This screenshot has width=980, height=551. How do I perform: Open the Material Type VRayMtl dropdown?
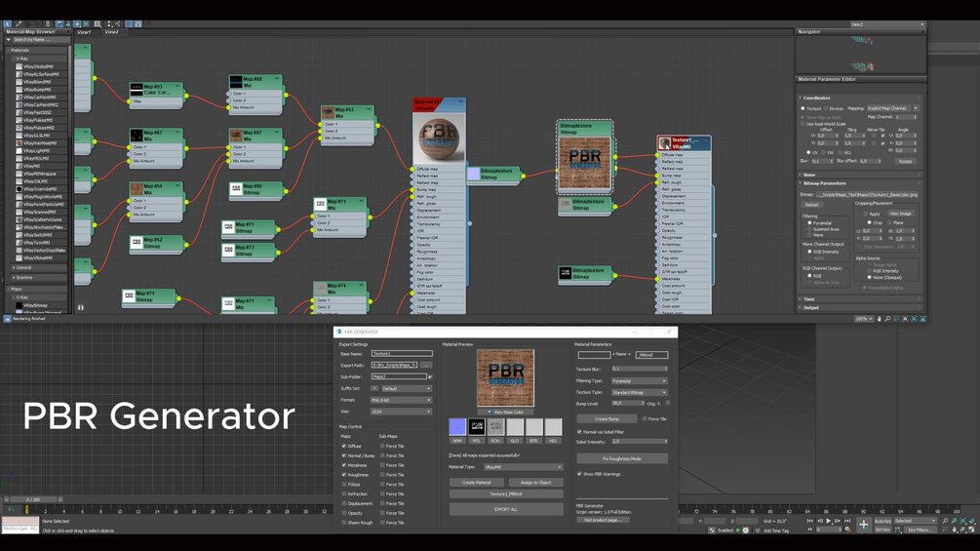click(523, 467)
